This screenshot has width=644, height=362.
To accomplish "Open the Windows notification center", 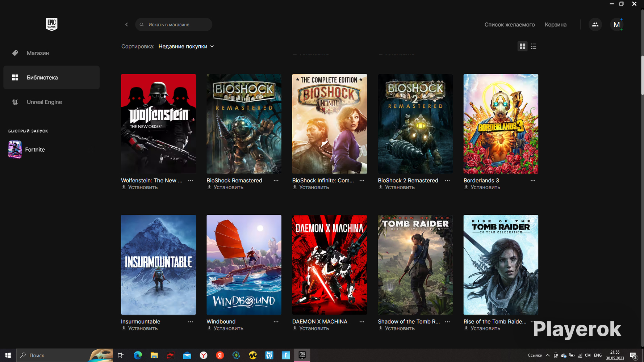I will pos(633,355).
